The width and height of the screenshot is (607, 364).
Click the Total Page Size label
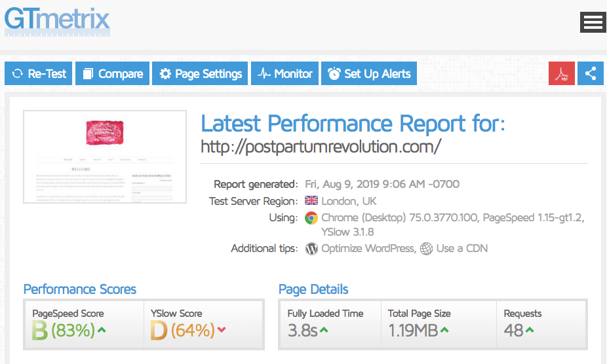pyautogui.click(x=420, y=314)
